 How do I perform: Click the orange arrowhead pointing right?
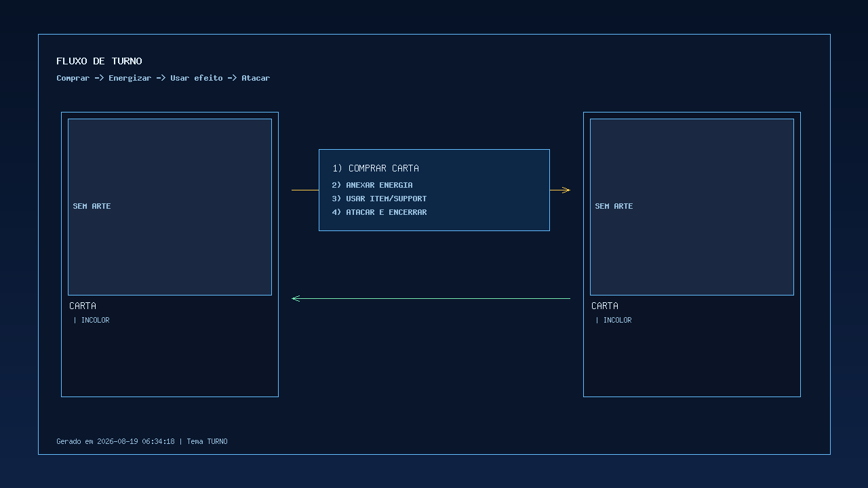[x=566, y=190]
